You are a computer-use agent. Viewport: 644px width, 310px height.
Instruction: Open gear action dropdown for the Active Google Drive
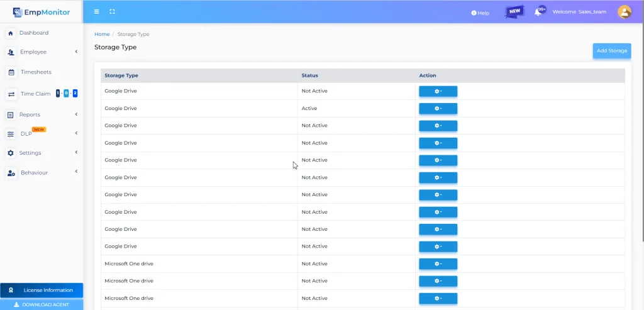[438, 109]
